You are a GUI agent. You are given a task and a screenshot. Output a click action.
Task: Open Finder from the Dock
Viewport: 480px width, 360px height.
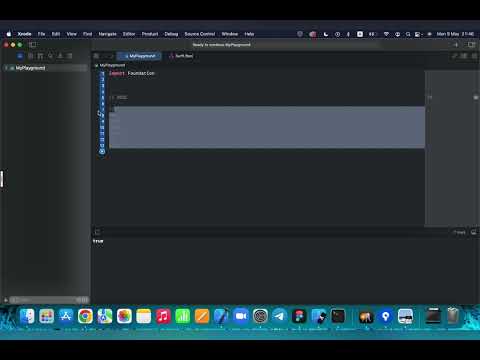[27, 316]
